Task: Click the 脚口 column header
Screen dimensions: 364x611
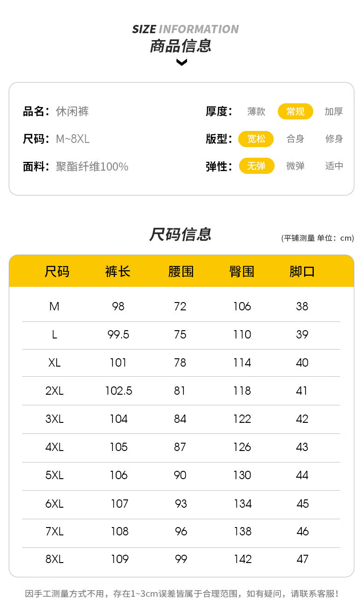Action: 302,272
